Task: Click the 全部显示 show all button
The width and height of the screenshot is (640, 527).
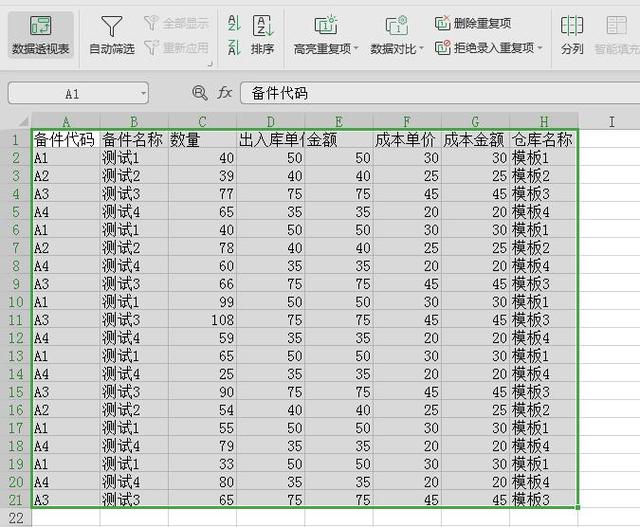Action: click(x=176, y=23)
